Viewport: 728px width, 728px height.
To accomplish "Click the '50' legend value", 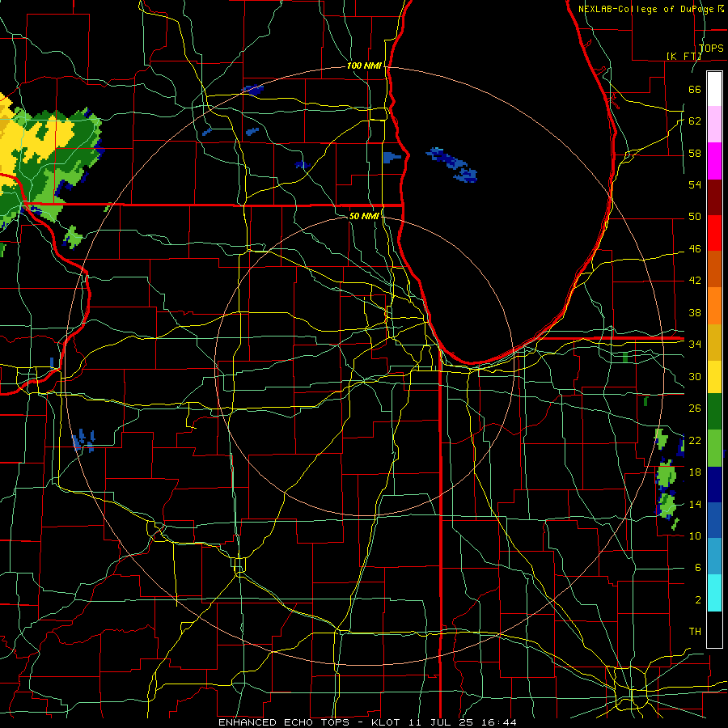I will click(695, 217).
